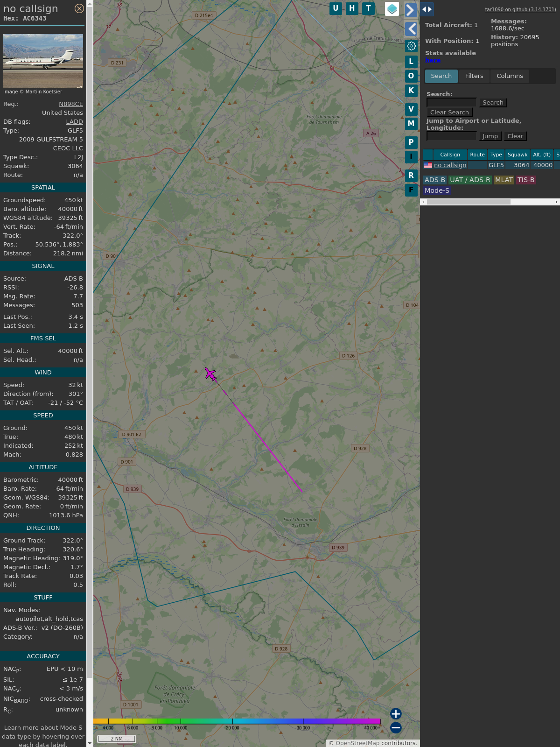Open registration N898CE link
The height and width of the screenshot is (747, 560).
tap(71, 104)
